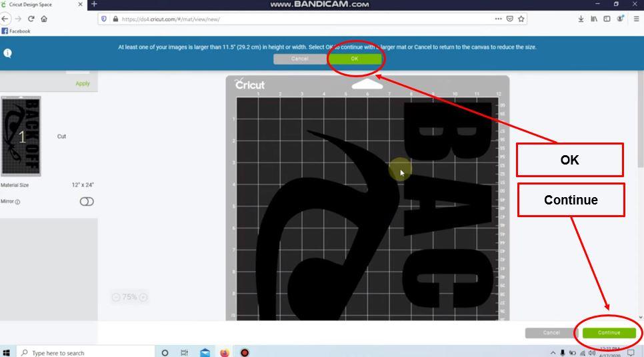
Task: Click the Cricut logo on the mat
Action: (x=249, y=84)
